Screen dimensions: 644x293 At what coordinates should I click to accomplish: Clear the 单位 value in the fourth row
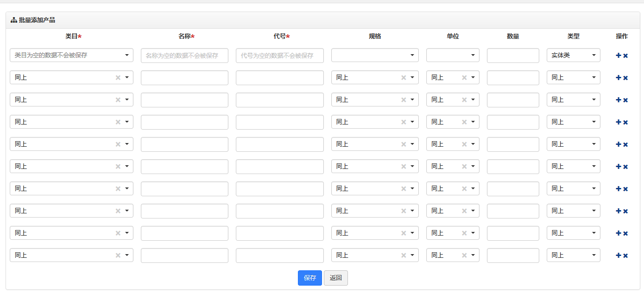[464, 122]
